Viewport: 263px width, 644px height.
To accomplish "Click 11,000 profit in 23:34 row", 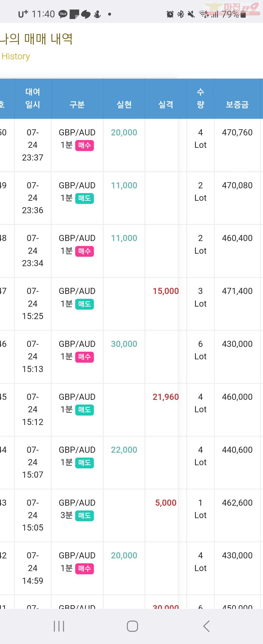I will click(124, 238).
